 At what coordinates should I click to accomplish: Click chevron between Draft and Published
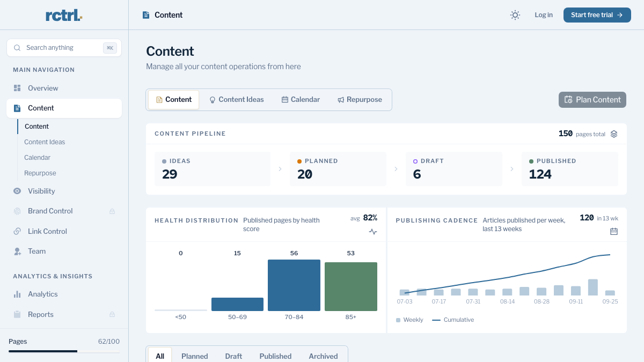coord(512,169)
